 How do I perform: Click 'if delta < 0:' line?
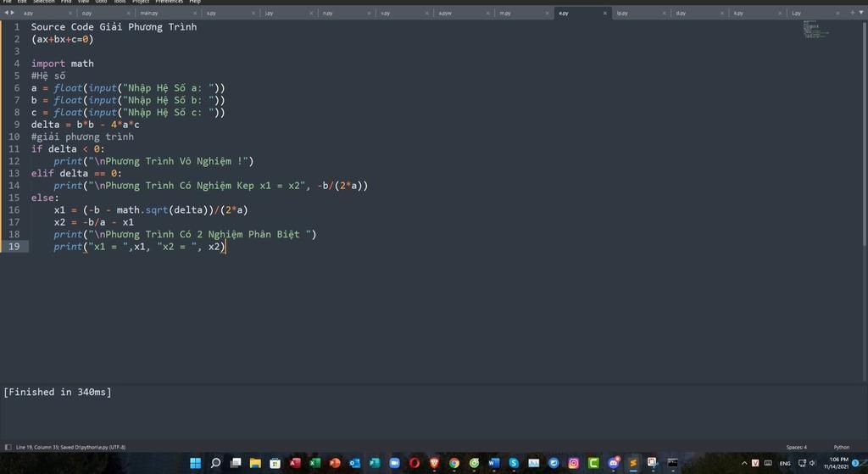68,149
